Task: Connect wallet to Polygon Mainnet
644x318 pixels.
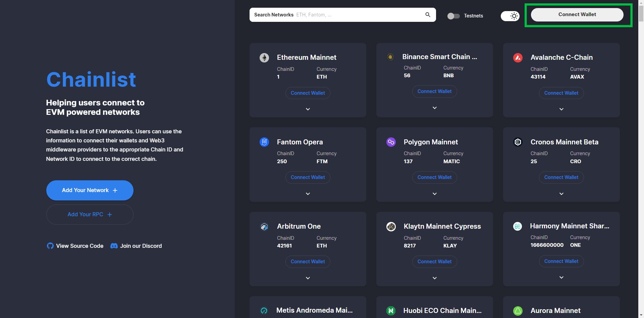Action: click(x=435, y=177)
